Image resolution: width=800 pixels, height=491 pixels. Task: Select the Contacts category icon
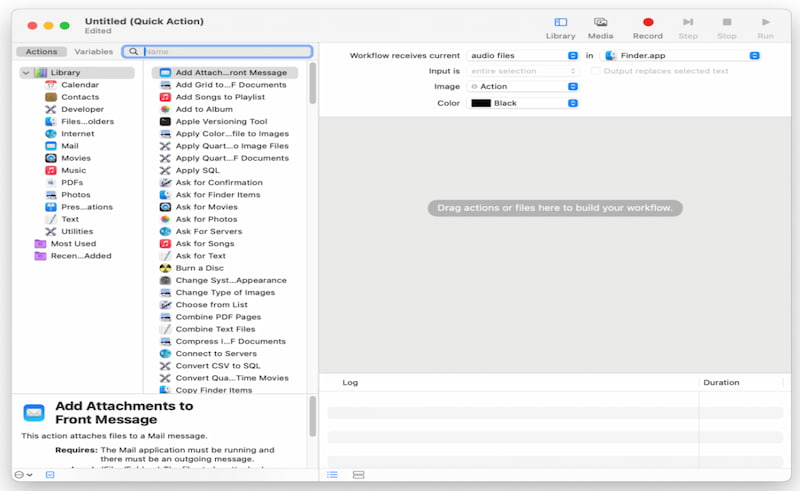pyautogui.click(x=51, y=97)
